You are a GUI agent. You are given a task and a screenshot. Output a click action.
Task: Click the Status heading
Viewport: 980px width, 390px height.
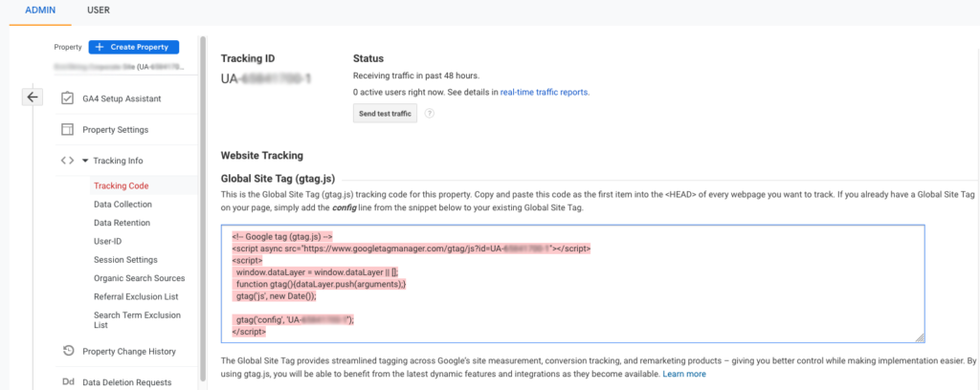coord(368,58)
